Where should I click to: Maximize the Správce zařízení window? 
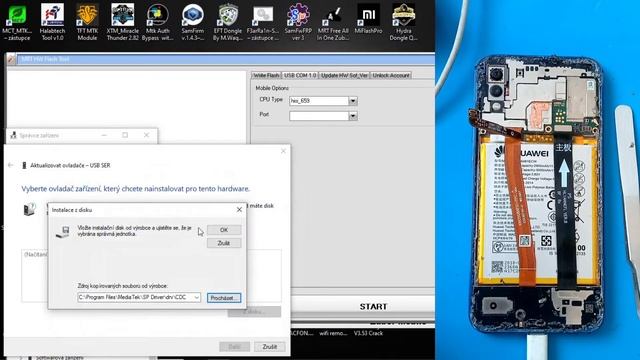click(125, 135)
